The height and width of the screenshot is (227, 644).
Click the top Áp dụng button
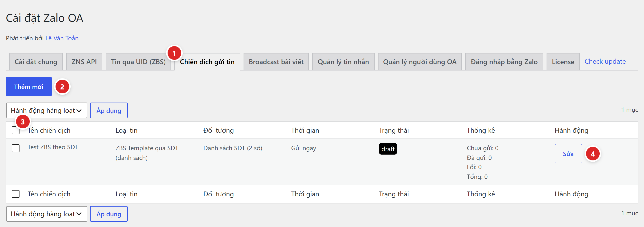(109, 110)
